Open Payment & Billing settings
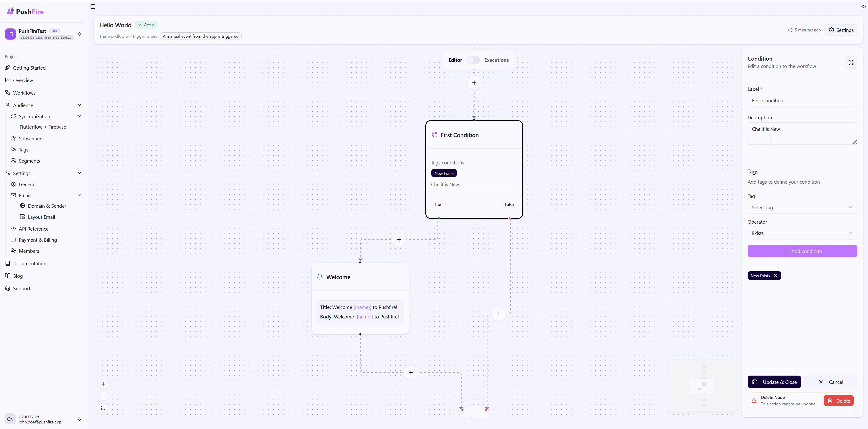The image size is (868, 429). [38, 240]
